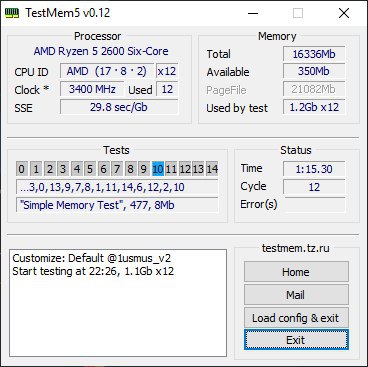The height and width of the screenshot is (367, 368).
Task: Minimize the TestMem5 window
Action: point(253,13)
